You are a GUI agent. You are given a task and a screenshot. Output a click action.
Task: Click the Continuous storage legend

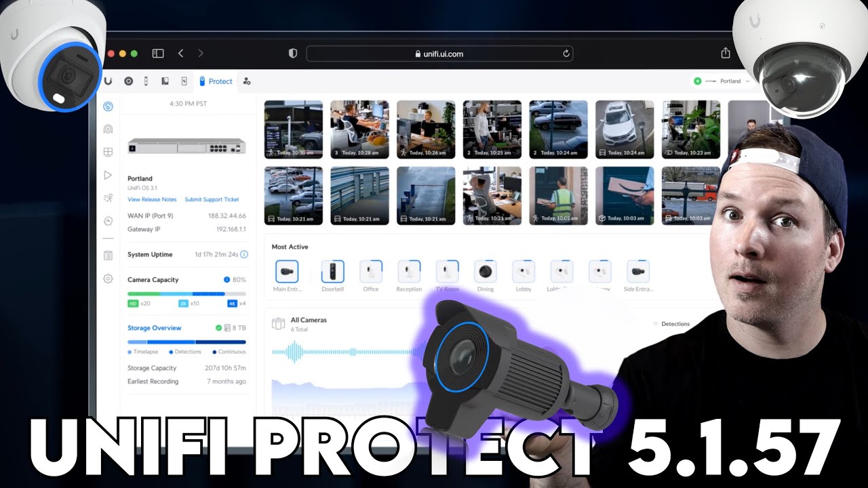(229, 352)
